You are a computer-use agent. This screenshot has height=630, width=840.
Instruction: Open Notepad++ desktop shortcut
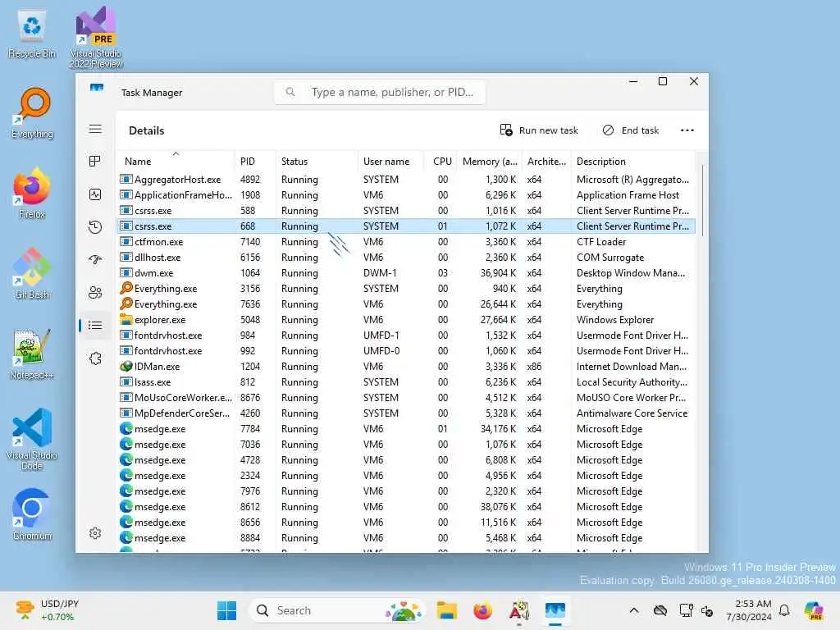click(32, 354)
